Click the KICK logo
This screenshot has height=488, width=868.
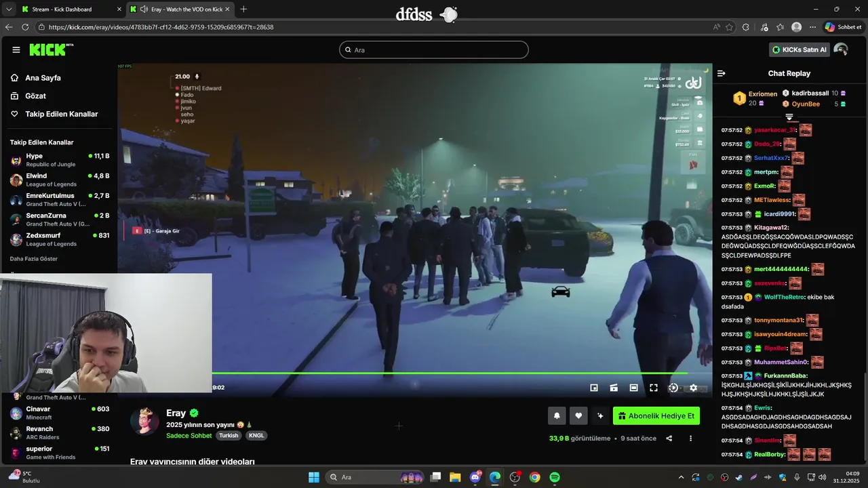tap(51, 49)
